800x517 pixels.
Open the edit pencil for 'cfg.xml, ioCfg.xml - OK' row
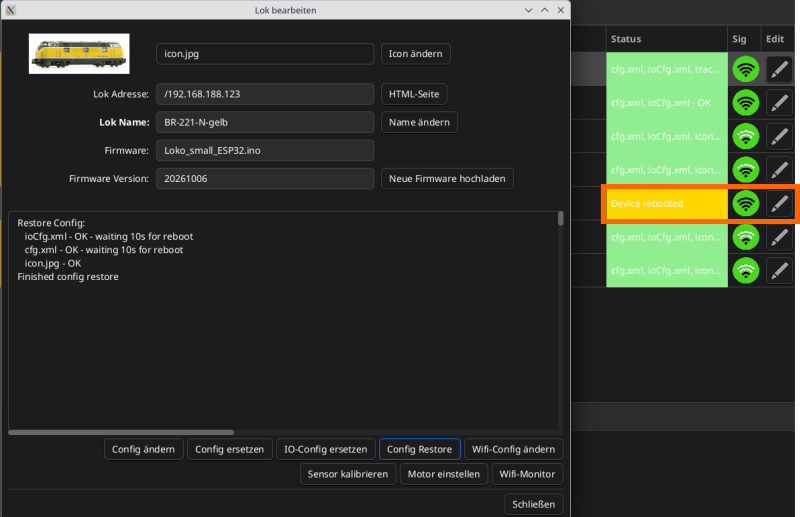click(x=779, y=103)
